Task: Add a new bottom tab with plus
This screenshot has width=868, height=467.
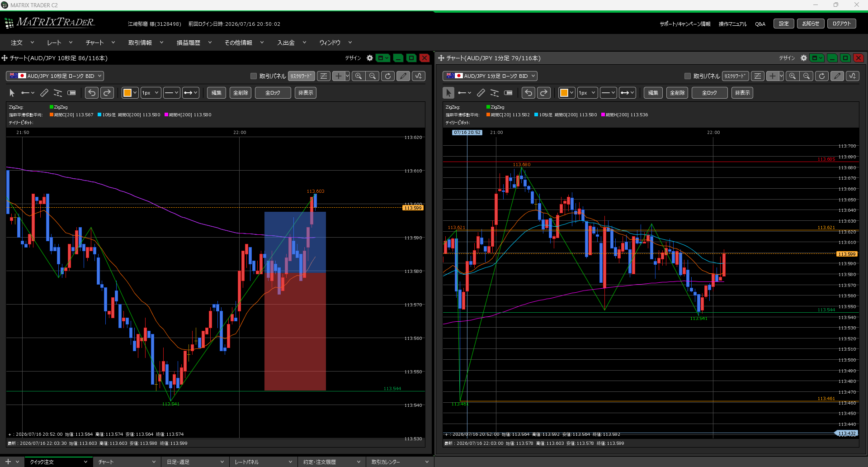Action: tap(8, 462)
